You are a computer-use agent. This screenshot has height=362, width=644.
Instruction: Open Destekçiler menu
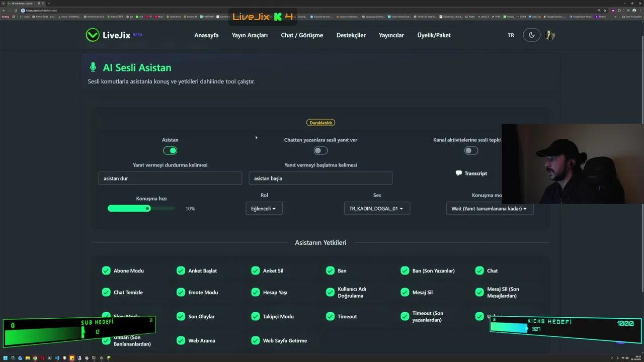click(x=351, y=35)
